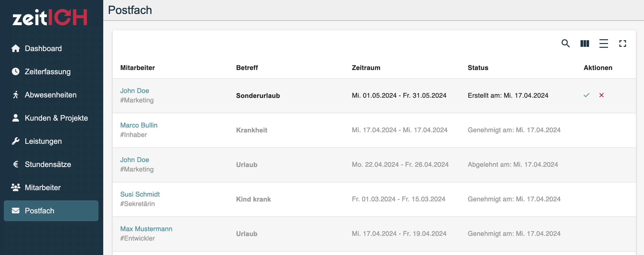Enter fullscreen mode via toolbar icon
Image resolution: width=644 pixels, height=255 pixels.
(622, 44)
